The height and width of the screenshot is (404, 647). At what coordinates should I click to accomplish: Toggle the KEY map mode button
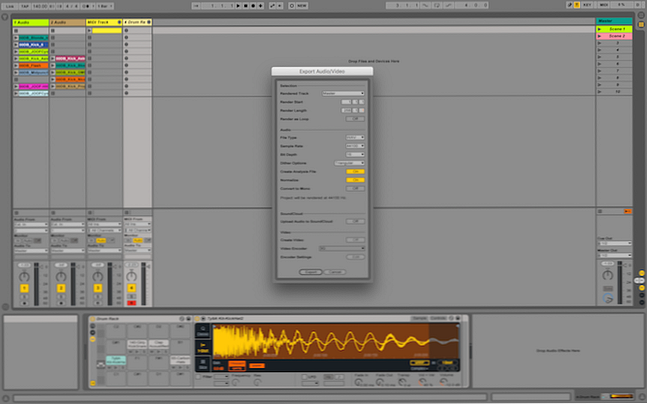585,5
